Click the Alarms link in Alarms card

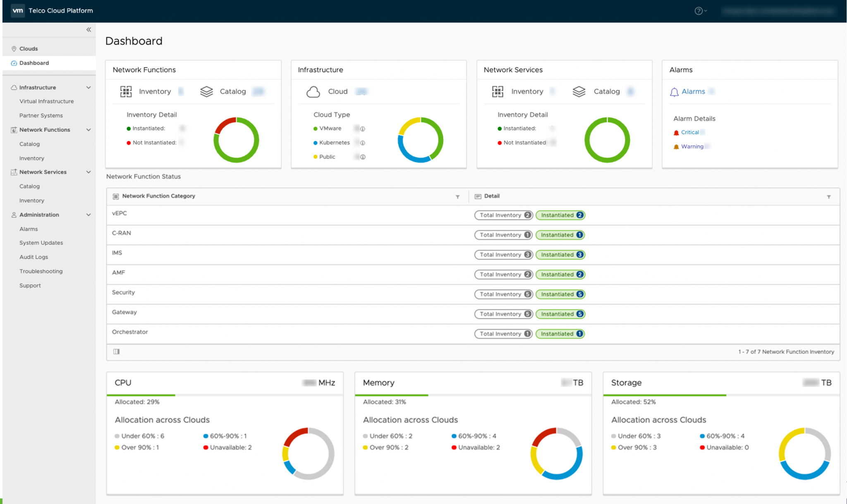point(693,91)
